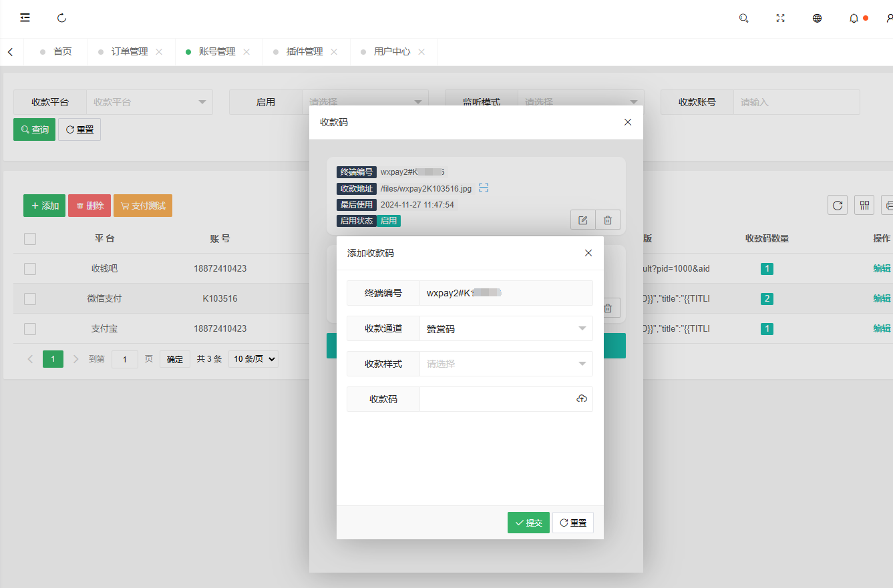Submit the form with the 提交 button
The image size is (893, 588).
point(528,523)
